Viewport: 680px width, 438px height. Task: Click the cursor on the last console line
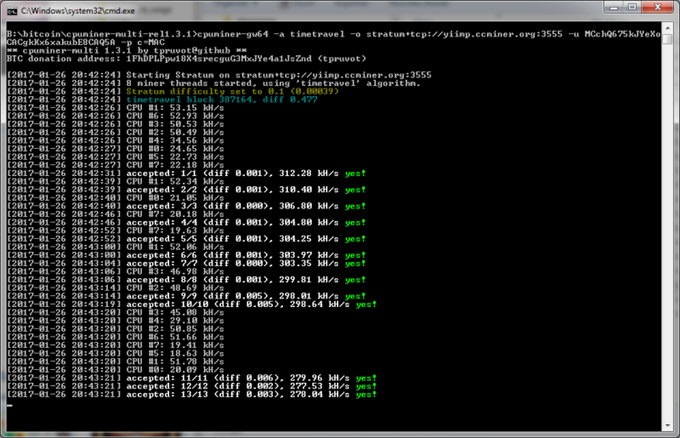pos(8,404)
